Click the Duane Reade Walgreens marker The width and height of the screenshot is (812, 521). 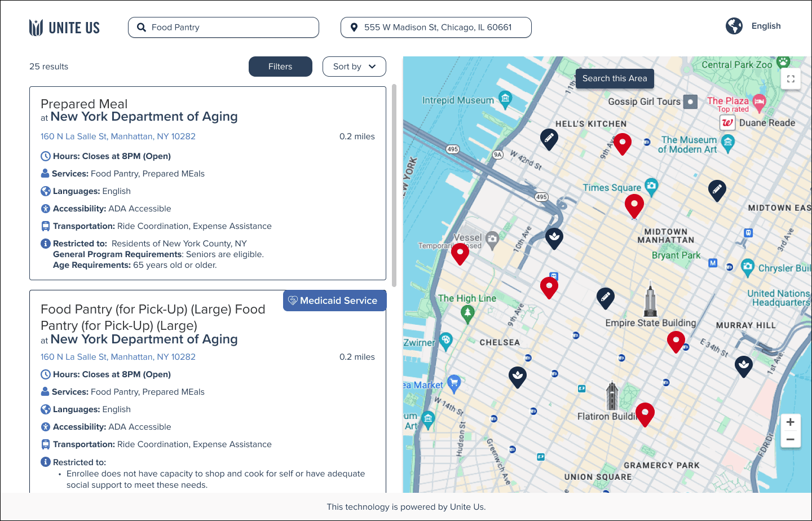click(x=727, y=122)
